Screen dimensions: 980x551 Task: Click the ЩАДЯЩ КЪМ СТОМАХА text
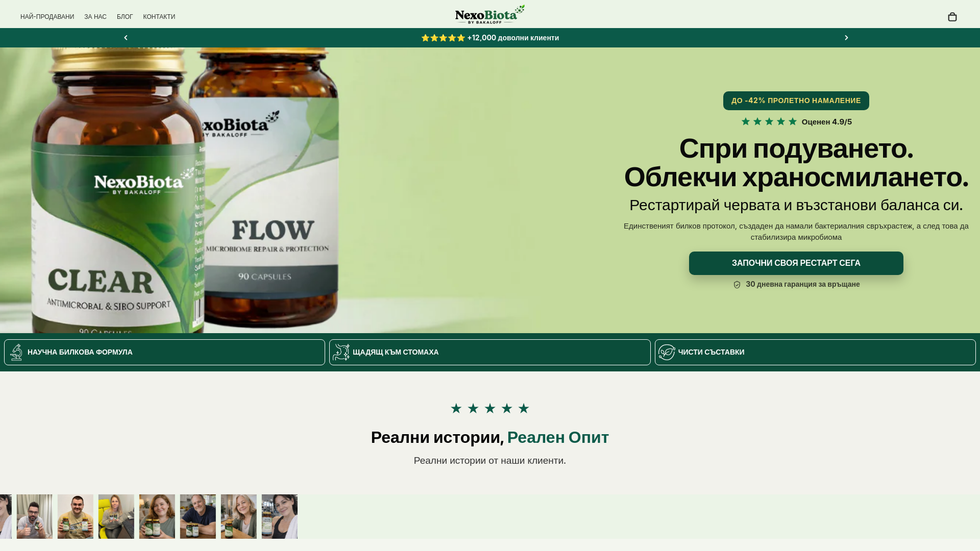[396, 352]
